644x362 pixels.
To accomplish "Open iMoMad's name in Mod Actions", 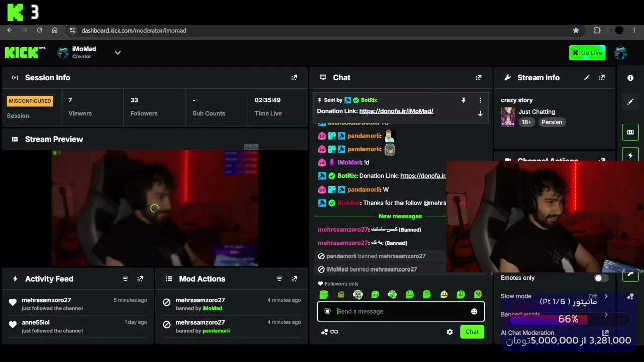I will coord(212,308).
